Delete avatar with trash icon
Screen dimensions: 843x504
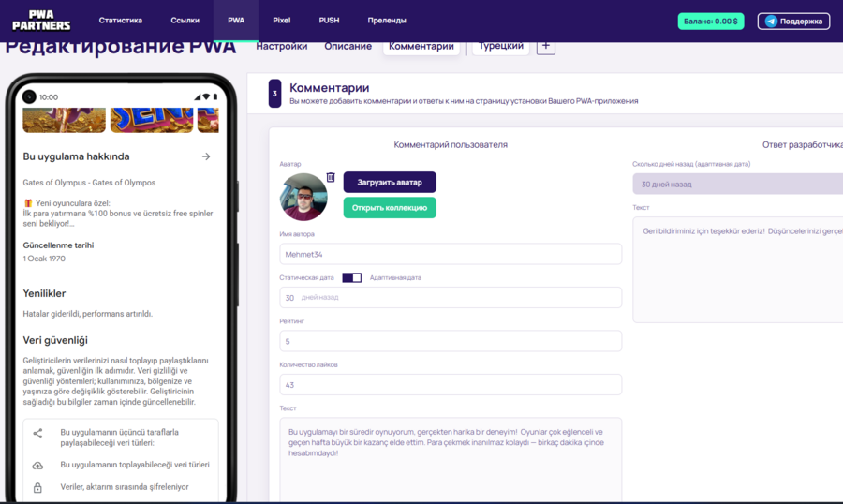[x=331, y=177]
